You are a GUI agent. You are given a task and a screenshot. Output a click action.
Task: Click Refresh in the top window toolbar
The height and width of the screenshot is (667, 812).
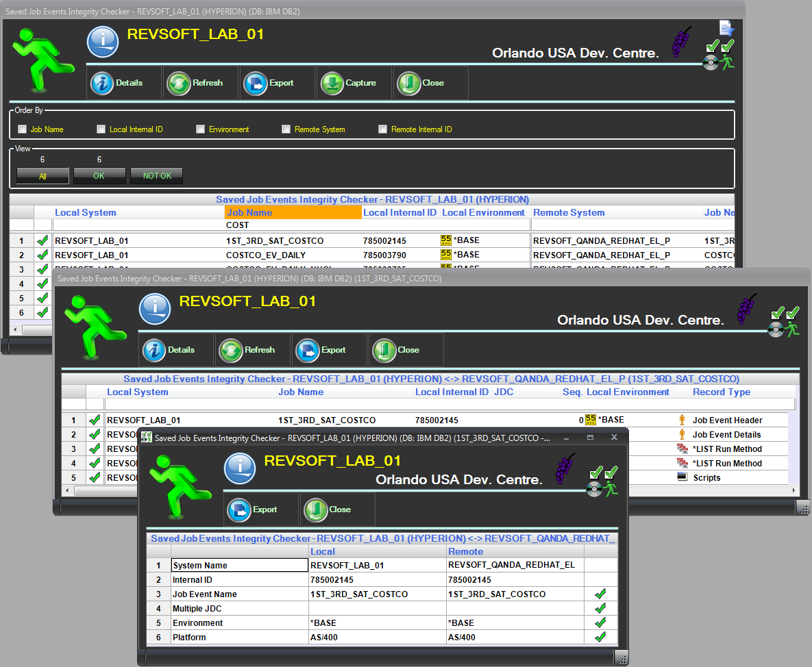pos(178,83)
